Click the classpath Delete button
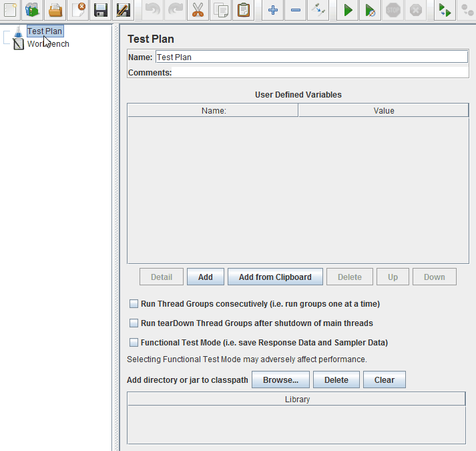 [x=336, y=380]
